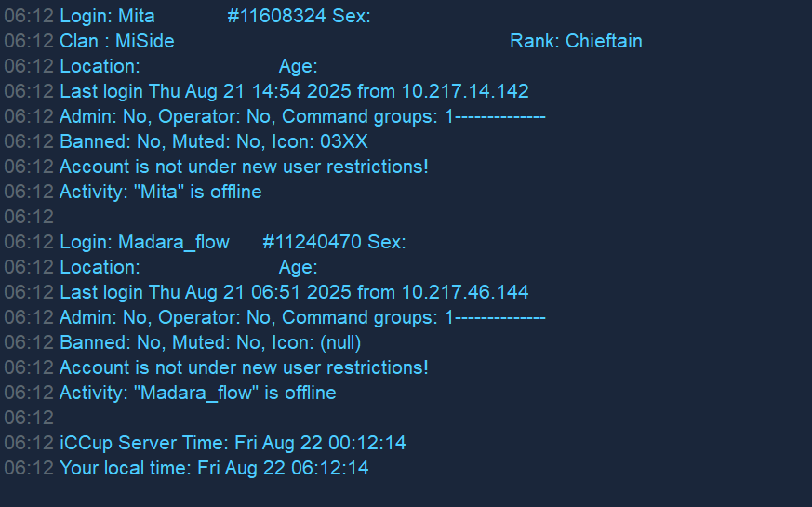
Task: Click "Madara_flow" is offline activity line
Action: pos(198,394)
